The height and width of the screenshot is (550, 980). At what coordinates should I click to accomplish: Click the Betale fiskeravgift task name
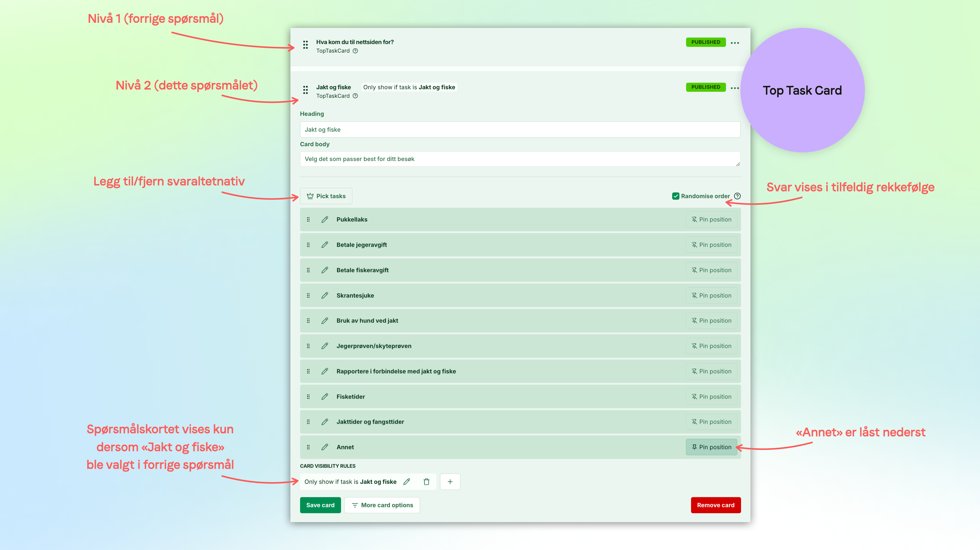coord(363,270)
